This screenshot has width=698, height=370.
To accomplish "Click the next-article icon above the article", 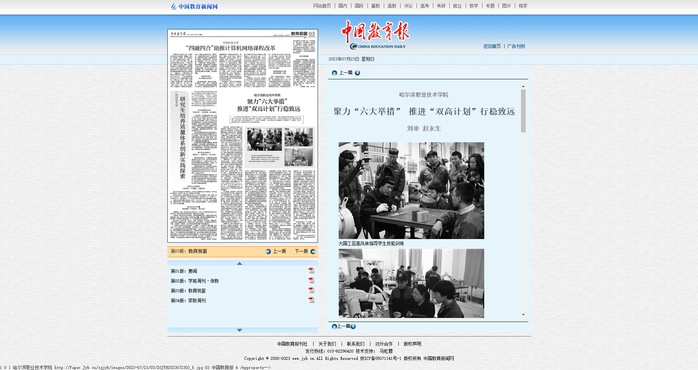I will click(x=357, y=73).
